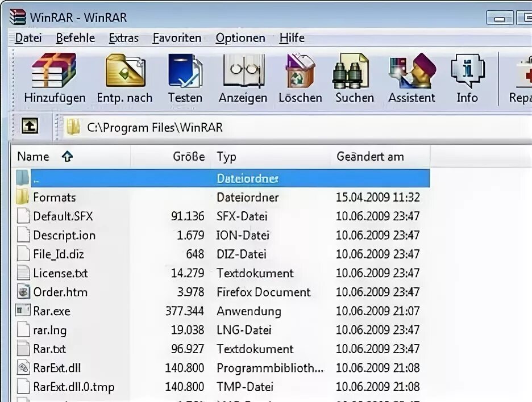Click the 91.136 size value
The height and width of the screenshot is (402, 532).
(188, 216)
